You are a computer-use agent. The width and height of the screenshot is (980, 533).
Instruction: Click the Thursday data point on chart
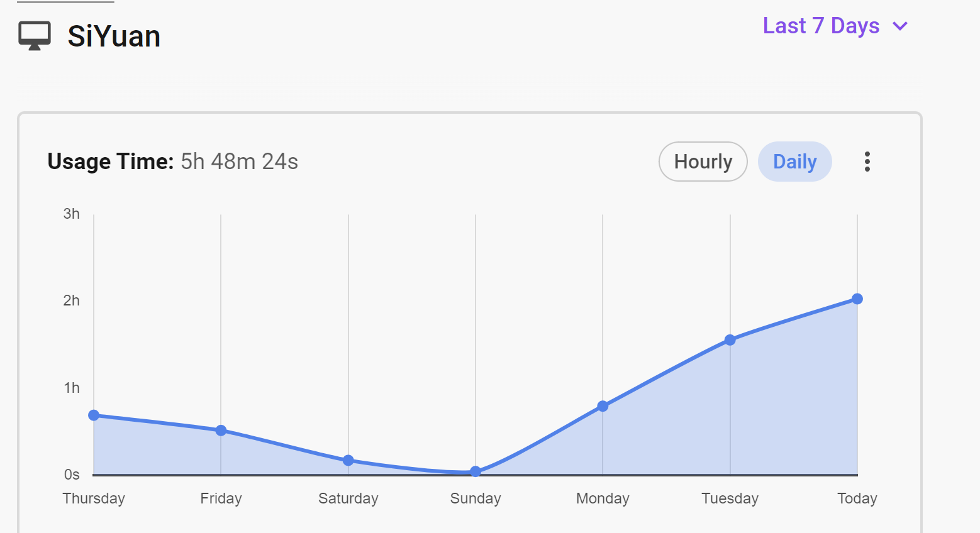point(94,415)
